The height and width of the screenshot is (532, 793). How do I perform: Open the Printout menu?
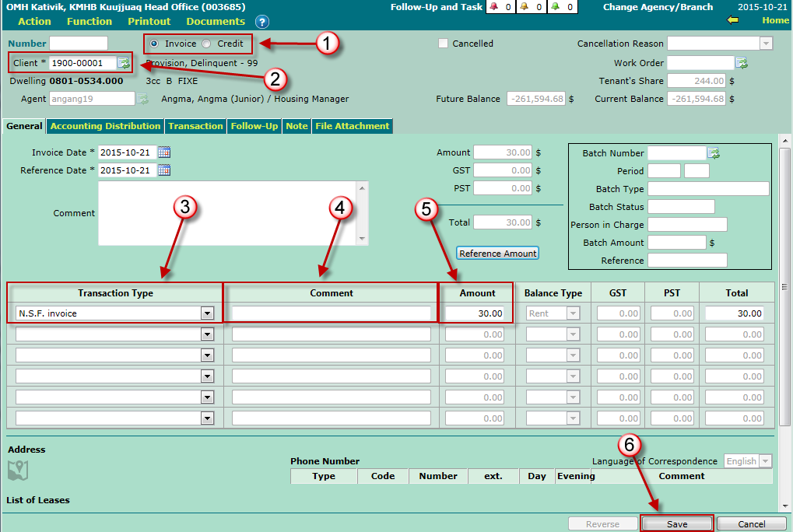click(x=149, y=22)
